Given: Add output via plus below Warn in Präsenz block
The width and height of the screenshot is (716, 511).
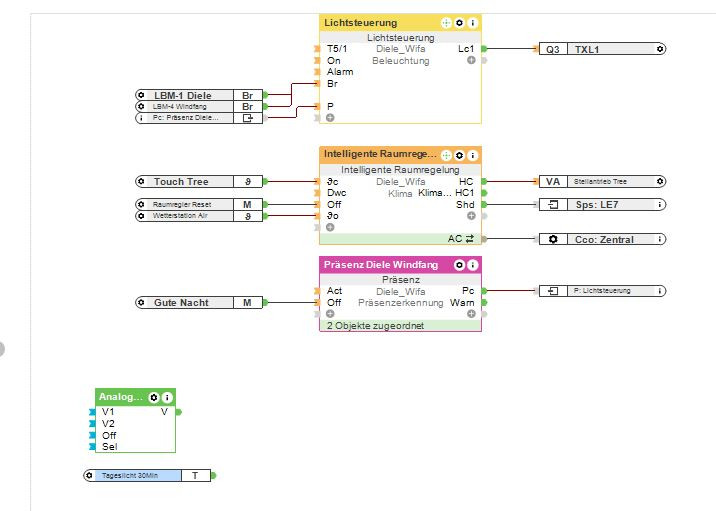Looking at the screenshot, I should coord(471,314).
